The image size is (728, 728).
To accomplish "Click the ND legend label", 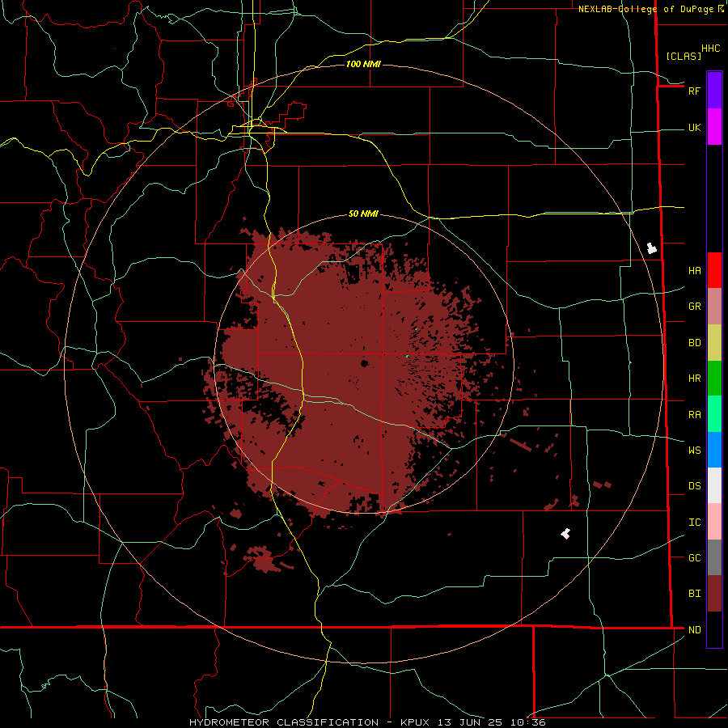I will pos(694,630).
